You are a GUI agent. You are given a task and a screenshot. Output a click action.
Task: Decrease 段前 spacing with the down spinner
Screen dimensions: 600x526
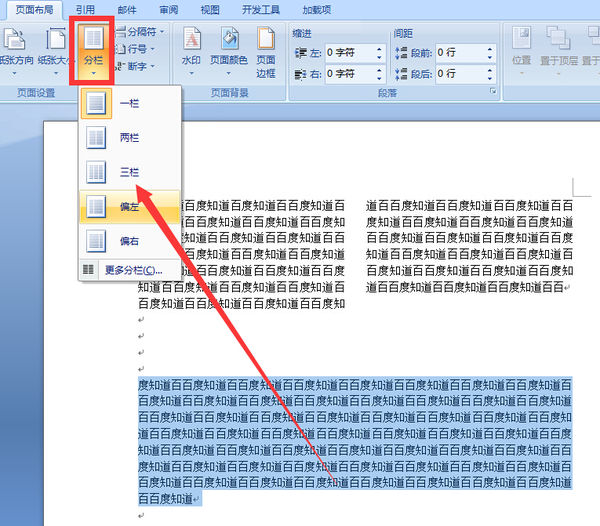click(x=490, y=57)
